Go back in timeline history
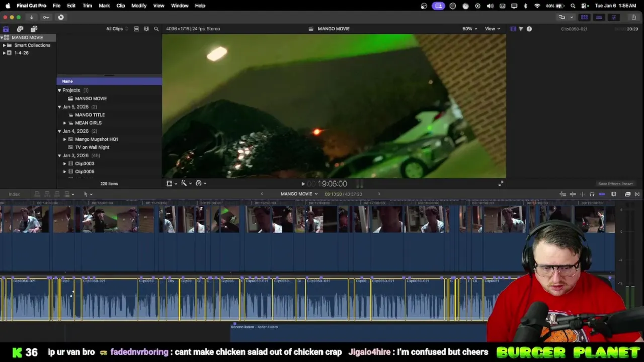This screenshot has height=362, width=644. (x=262, y=194)
